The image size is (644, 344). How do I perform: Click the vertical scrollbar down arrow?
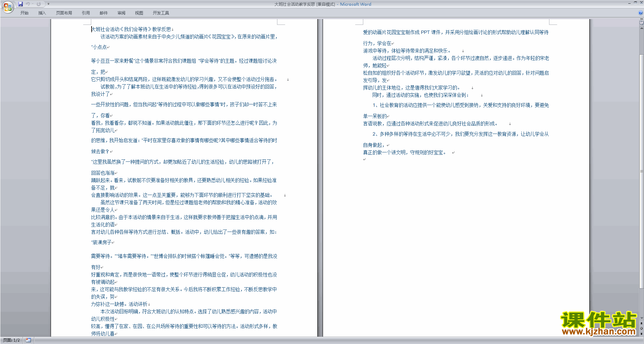(641, 318)
